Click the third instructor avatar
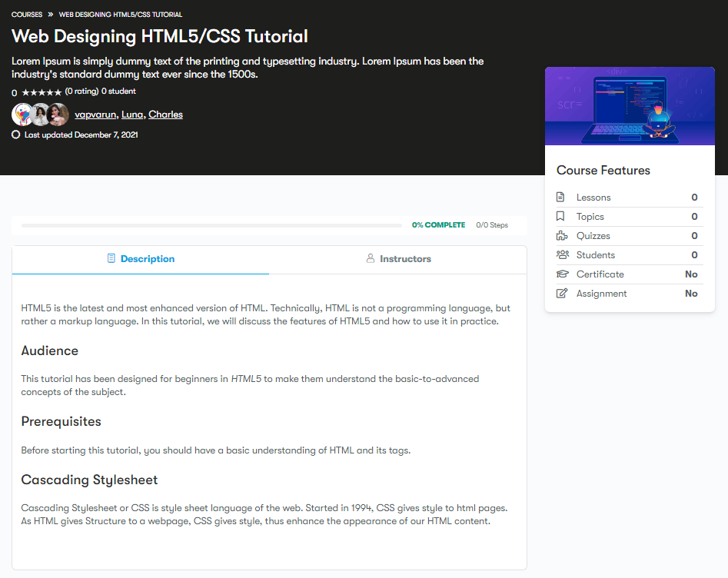Image resolution: width=728 pixels, height=578 pixels. tap(58, 115)
